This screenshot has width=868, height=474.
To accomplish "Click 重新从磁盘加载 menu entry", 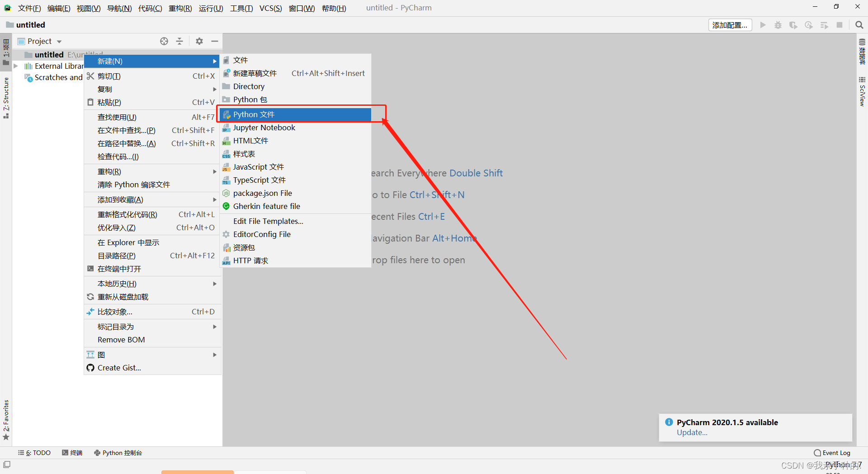I will (x=152, y=297).
